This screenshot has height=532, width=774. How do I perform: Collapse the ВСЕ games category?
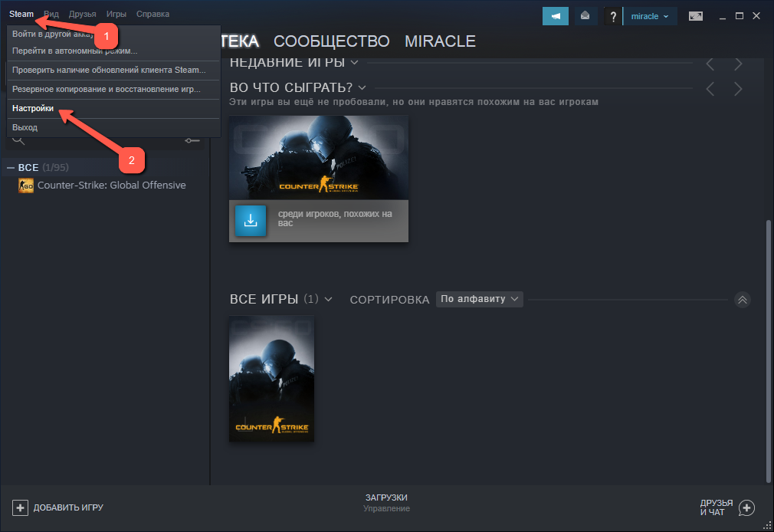point(11,168)
